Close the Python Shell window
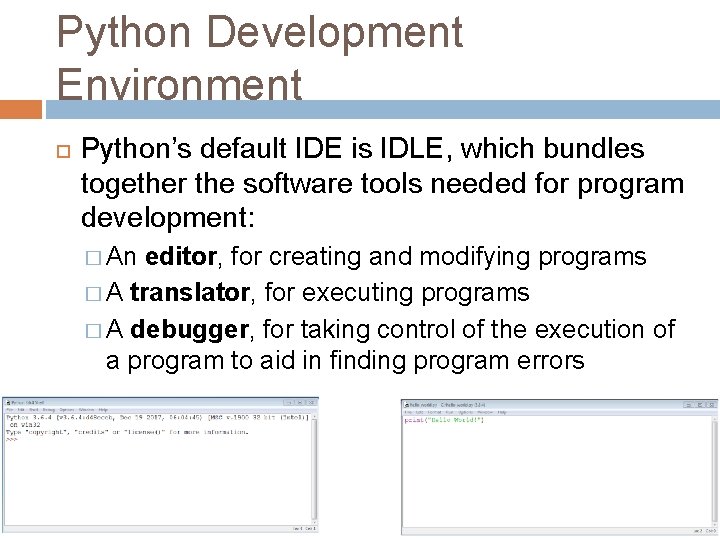 (x=311, y=402)
